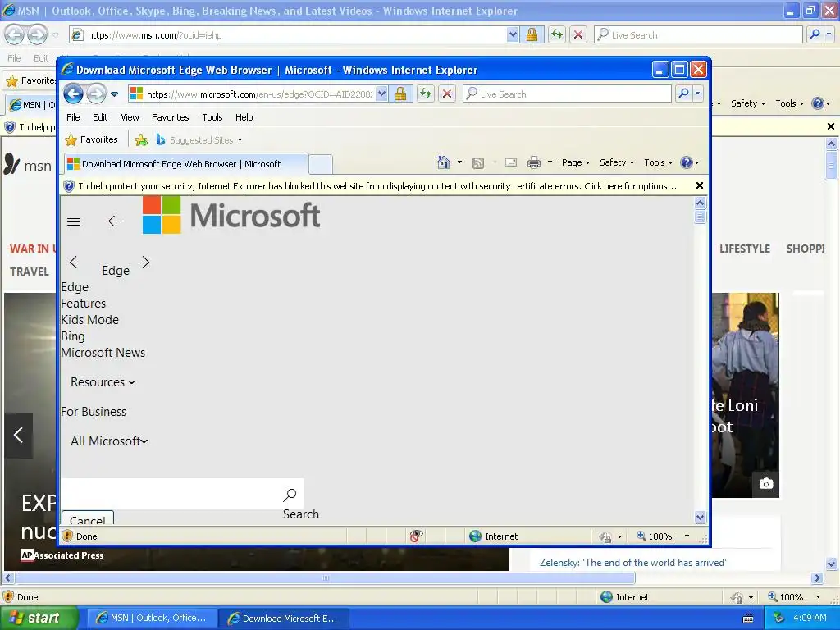This screenshot has width=840, height=630.
Task: Click left chevron beside Edge heading
Action: 73,262
